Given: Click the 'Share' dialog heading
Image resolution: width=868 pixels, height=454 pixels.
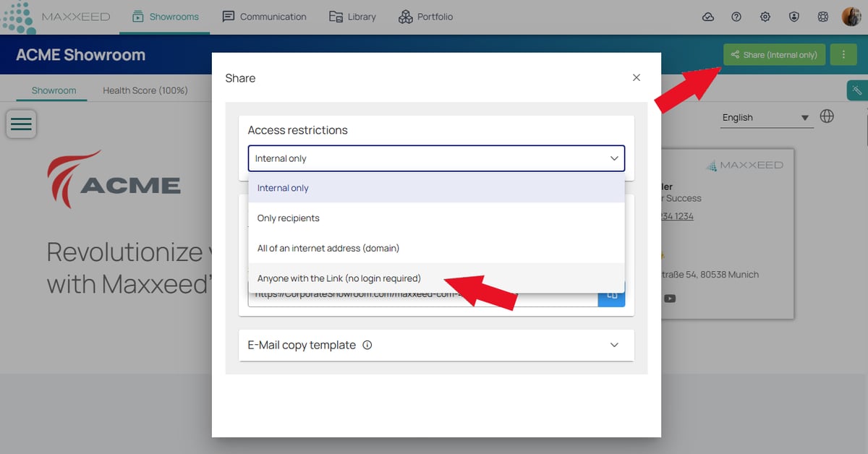Looking at the screenshot, I should [240, 78].
